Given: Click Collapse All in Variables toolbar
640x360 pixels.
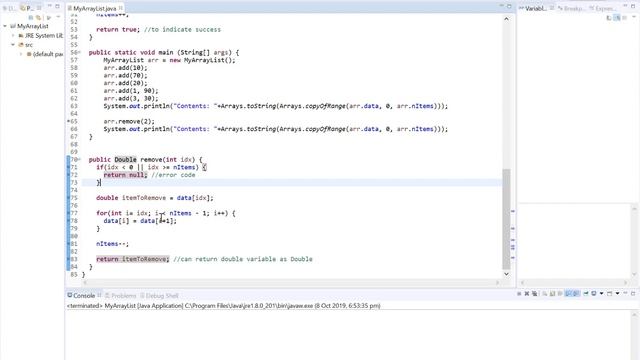Looking at the screenshot, I should (624, 18).
